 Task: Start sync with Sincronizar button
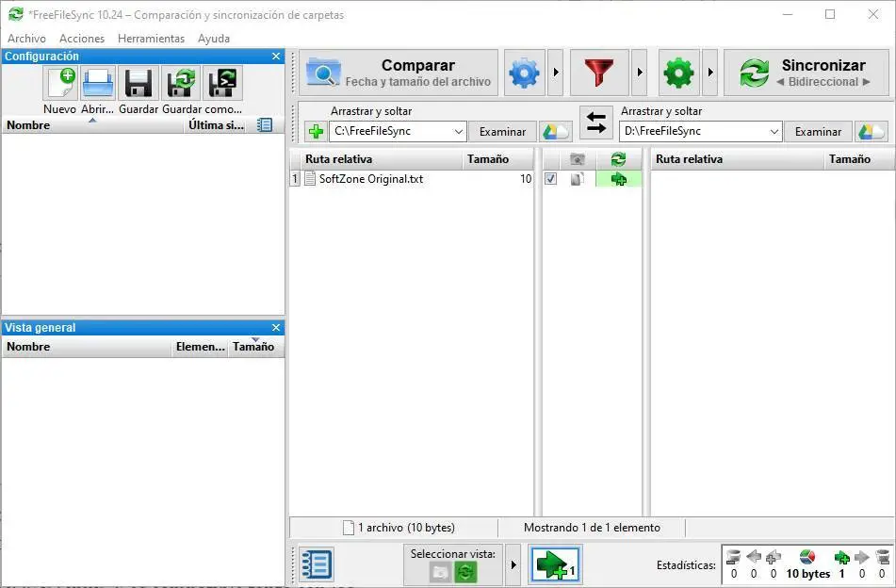806,73
